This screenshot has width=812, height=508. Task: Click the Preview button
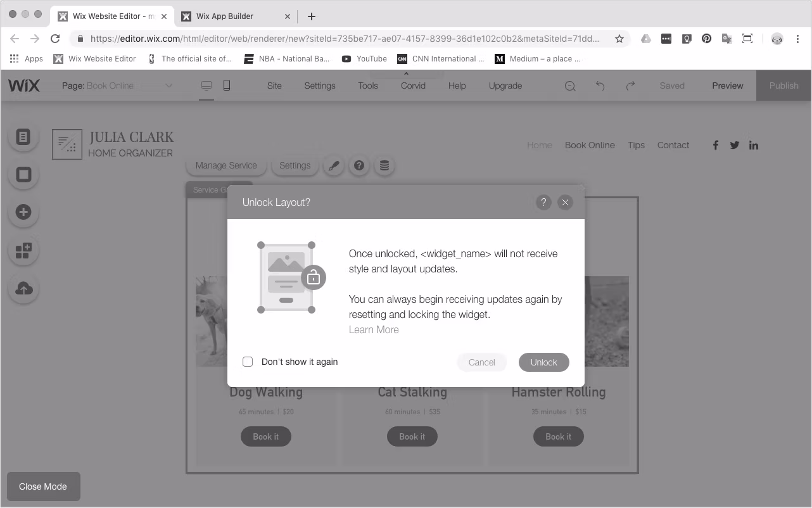728,86
